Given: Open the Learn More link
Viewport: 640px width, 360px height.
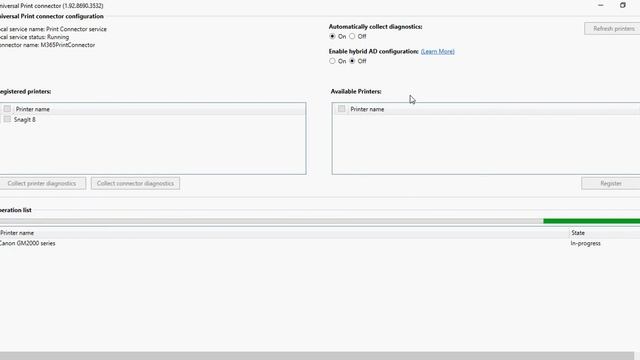Looking at the screenshot, I should pos(438,51).
